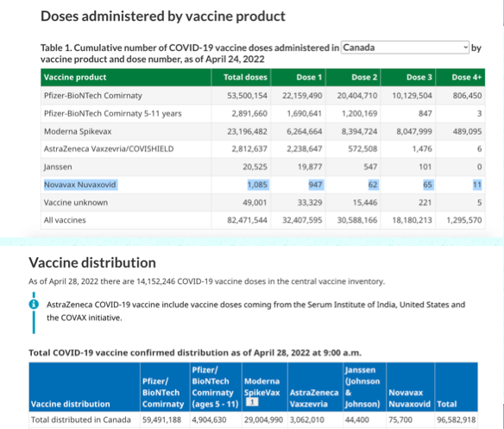Click Dose 2 value 20,404,710
The image size is (504, 429).
[357, 96]
